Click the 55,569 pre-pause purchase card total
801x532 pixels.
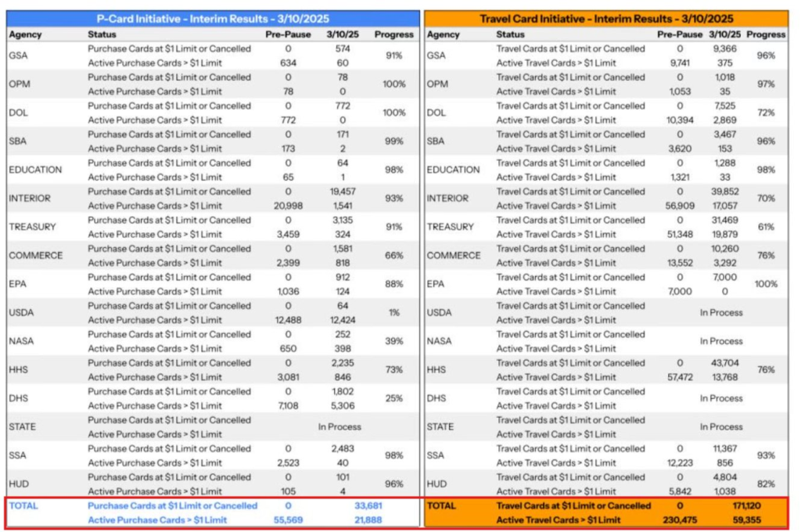[289, 520]
